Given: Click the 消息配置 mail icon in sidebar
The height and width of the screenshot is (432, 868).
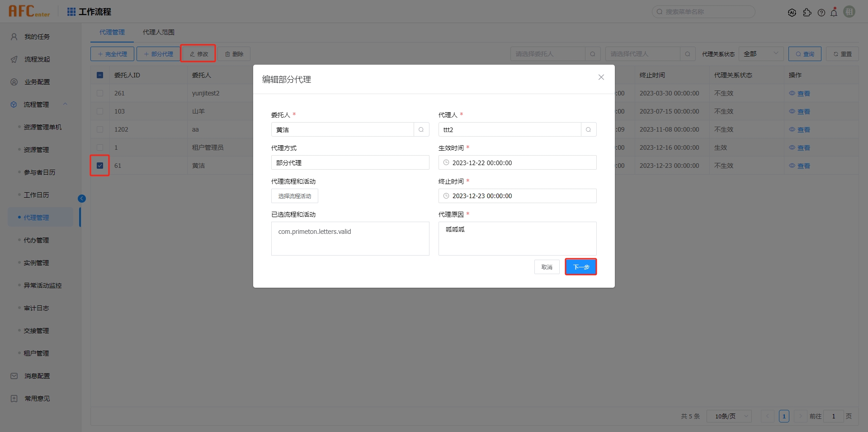Looking at the screenshot, I should 13,375.
